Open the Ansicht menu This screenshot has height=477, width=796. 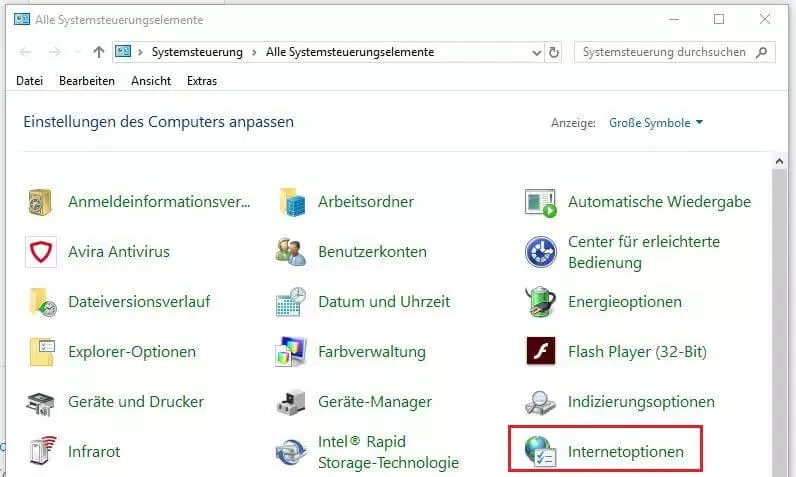click(x=151, y=81)
